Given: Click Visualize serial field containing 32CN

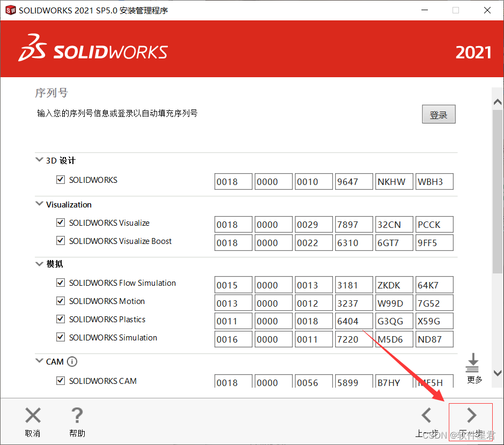Looking at the screenshot, I should click(x=394, y=224).
